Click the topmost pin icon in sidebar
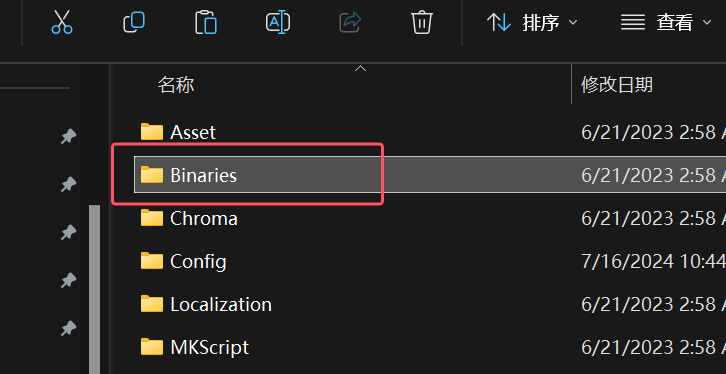726x374 pixels. click(69, 137)
